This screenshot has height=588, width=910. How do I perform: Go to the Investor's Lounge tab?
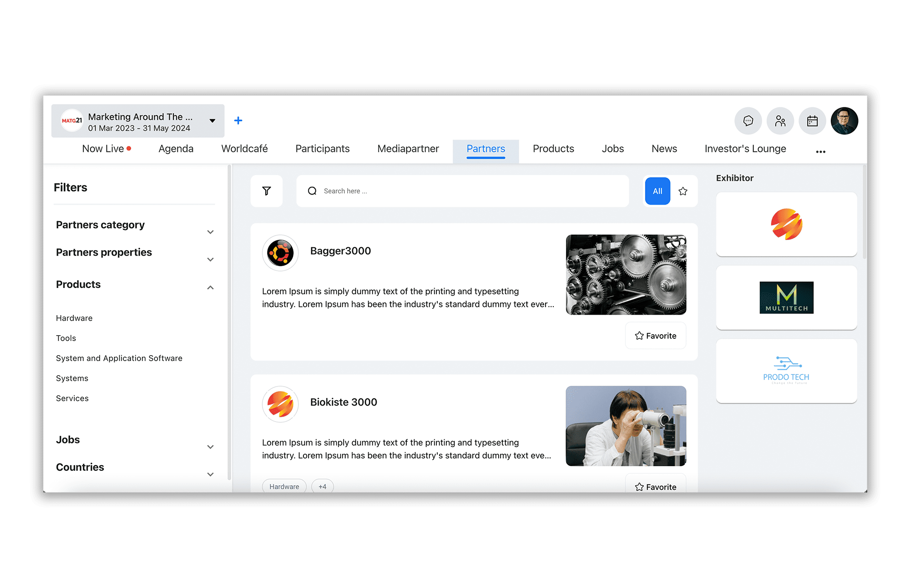[x=745, y=149]
